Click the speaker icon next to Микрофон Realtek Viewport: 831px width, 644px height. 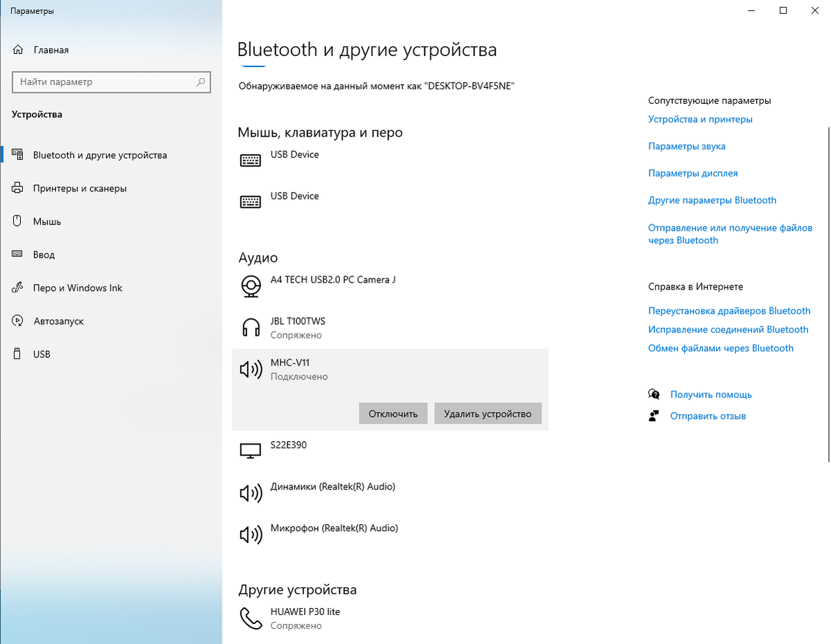click(x=250, y=535)
